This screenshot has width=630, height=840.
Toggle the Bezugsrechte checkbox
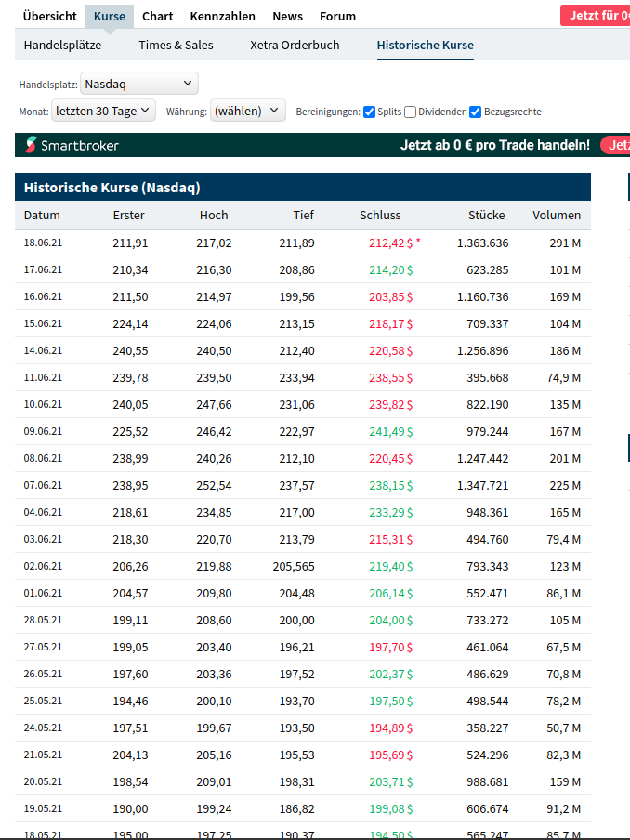pos(476,112)
